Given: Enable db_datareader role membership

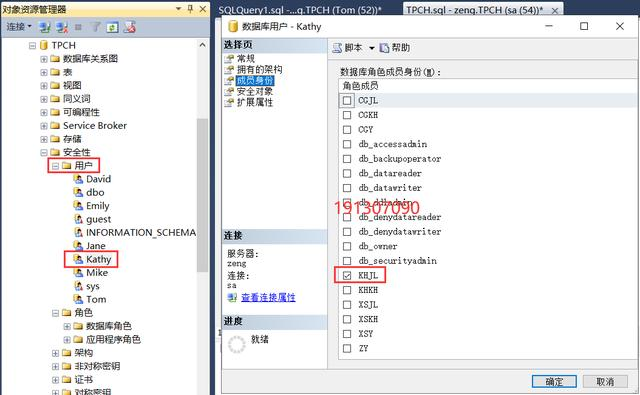Looking at the screenshot, I should click(347, 173).
